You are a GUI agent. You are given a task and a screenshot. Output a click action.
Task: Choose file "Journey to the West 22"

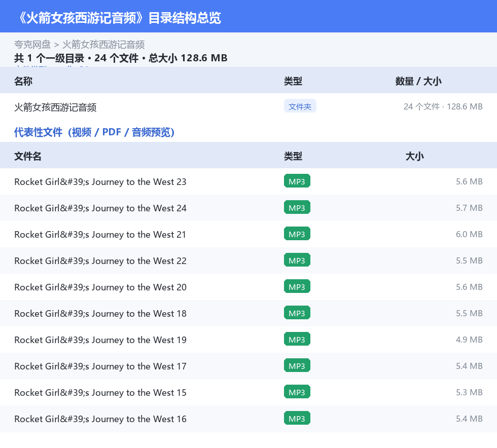[x=100, y=261]
